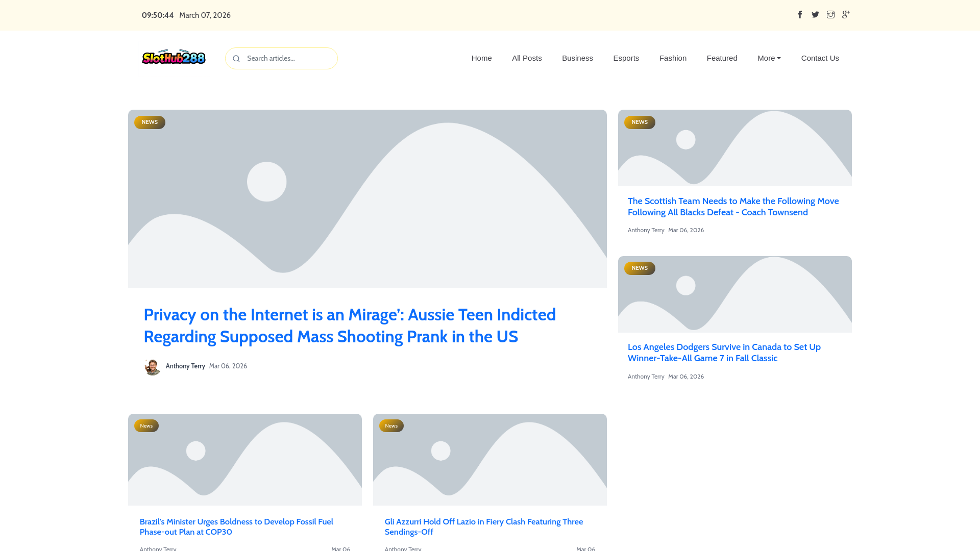980x551 pixels.
Task: Click the March 07, 2026 date text
Action: [x=205, y=15]
